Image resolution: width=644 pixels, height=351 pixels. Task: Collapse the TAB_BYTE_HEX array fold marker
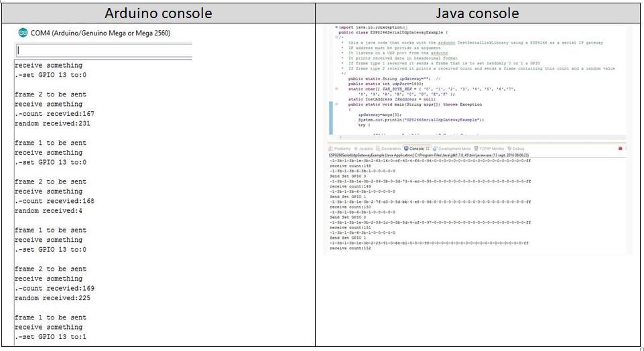[336, 88]
